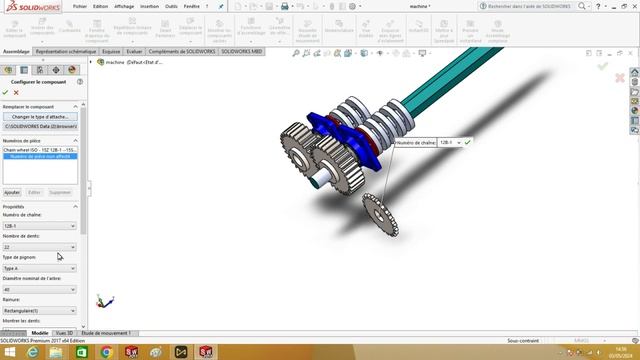Switch to Etude de mouvement 1 tab
Image resolution: width=640 pixels, height=360 pixels.
point(106,333)
